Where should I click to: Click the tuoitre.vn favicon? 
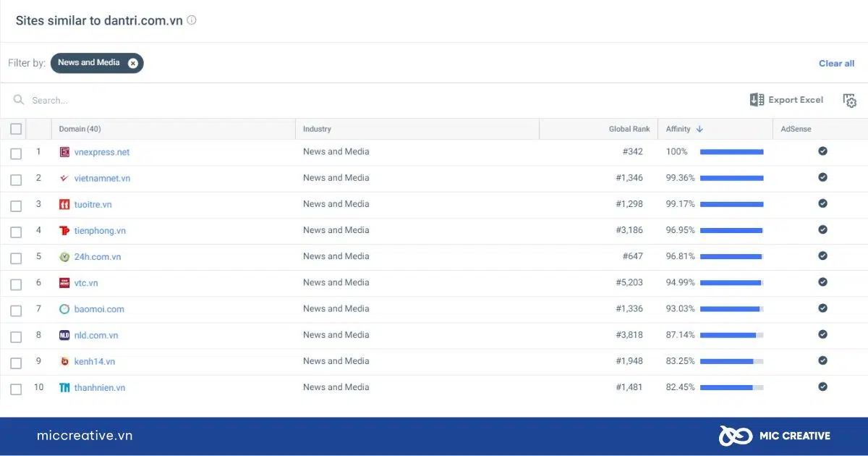(64, 204)
